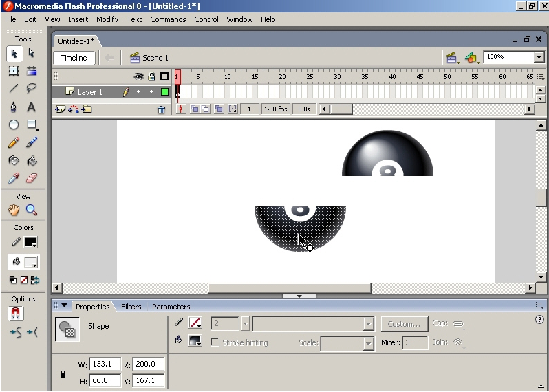Open the Properties stroke color swatch

click(x=195, y=323)
